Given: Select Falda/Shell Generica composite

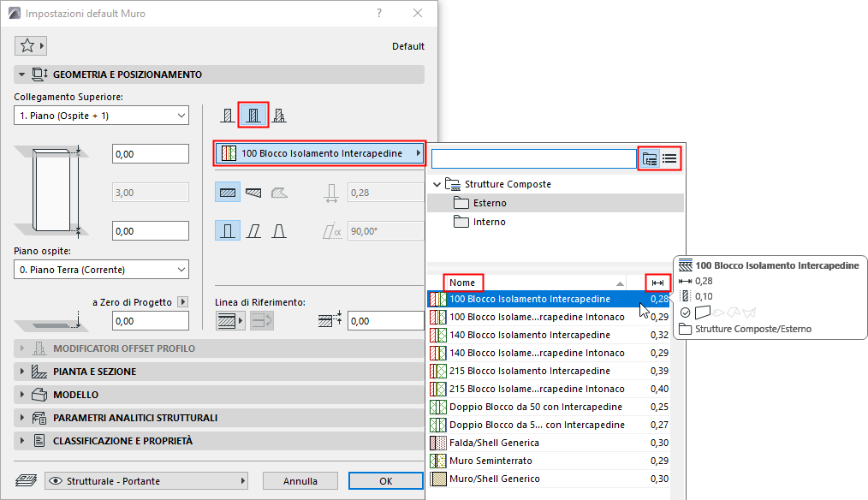Looking at the screenshot, I should tap(550, 443).
